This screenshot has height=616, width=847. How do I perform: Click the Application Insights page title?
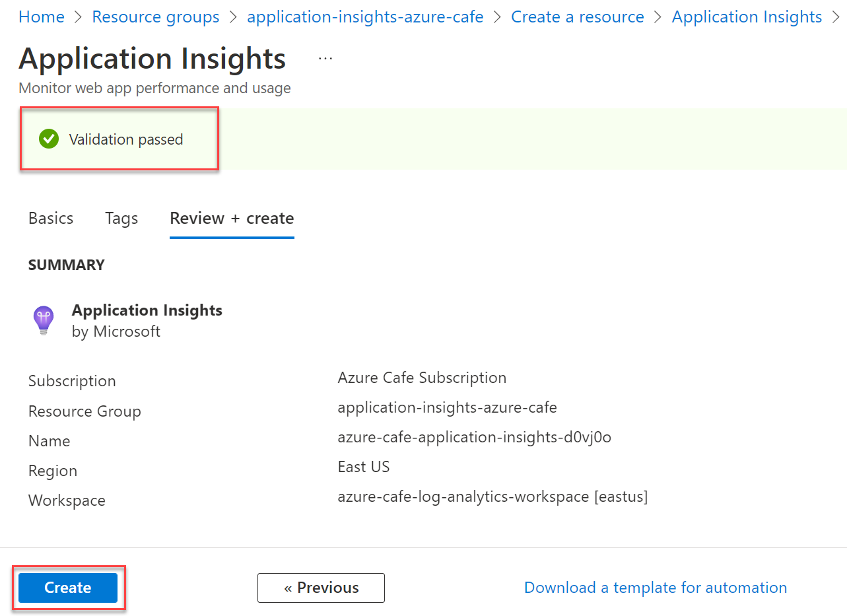tap(152, 59)
